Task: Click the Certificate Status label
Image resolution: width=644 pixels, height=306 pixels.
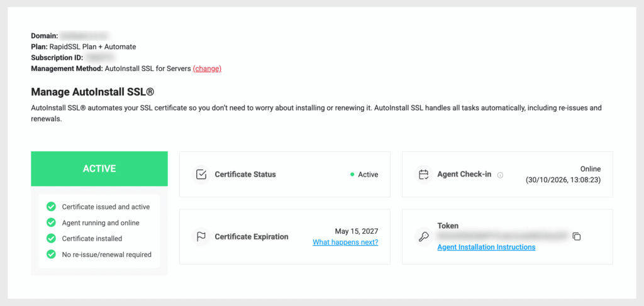Action: (245, 174)
